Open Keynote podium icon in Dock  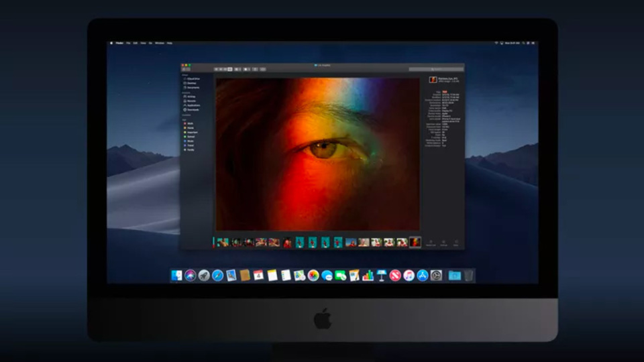coord(382,276)
